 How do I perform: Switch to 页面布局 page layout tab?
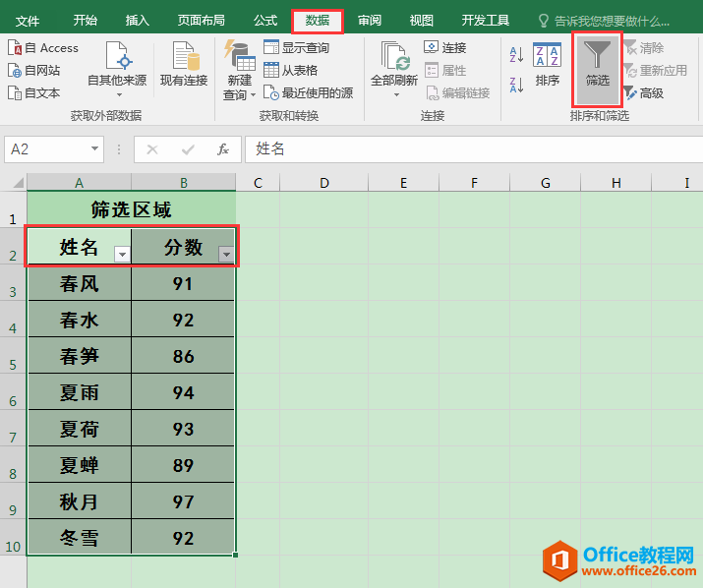point(201,21)
